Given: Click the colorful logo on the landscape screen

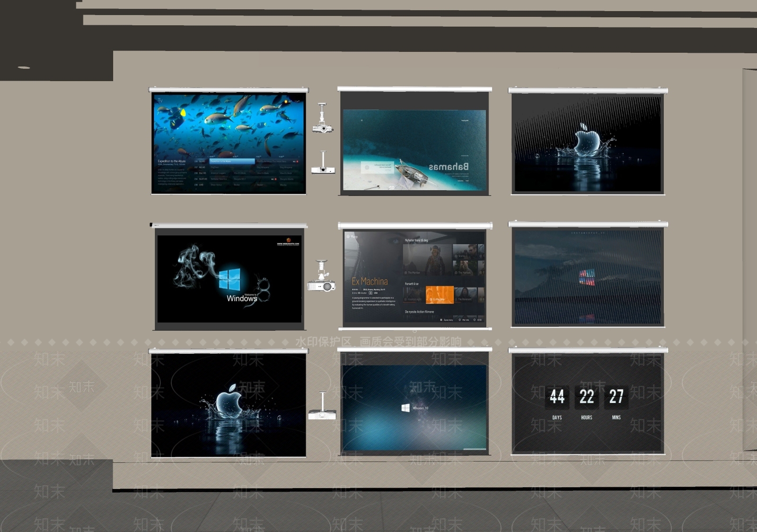Looking at the screenshot, I should coord(587,278).
